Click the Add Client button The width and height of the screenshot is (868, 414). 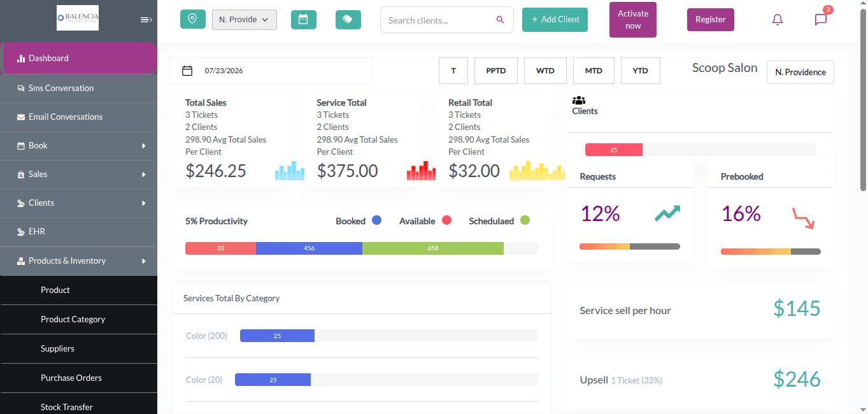point(555,20)
